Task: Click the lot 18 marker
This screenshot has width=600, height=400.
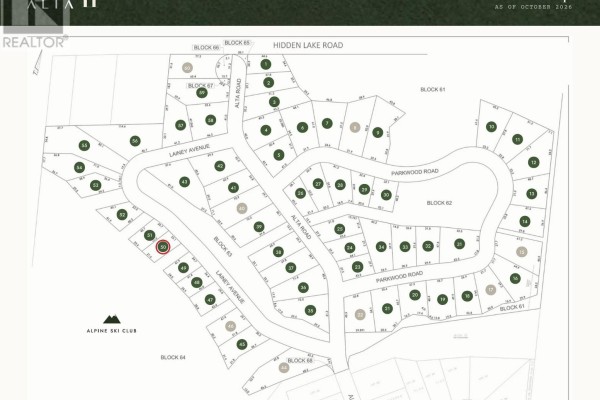Action: (x=467, y=296)
